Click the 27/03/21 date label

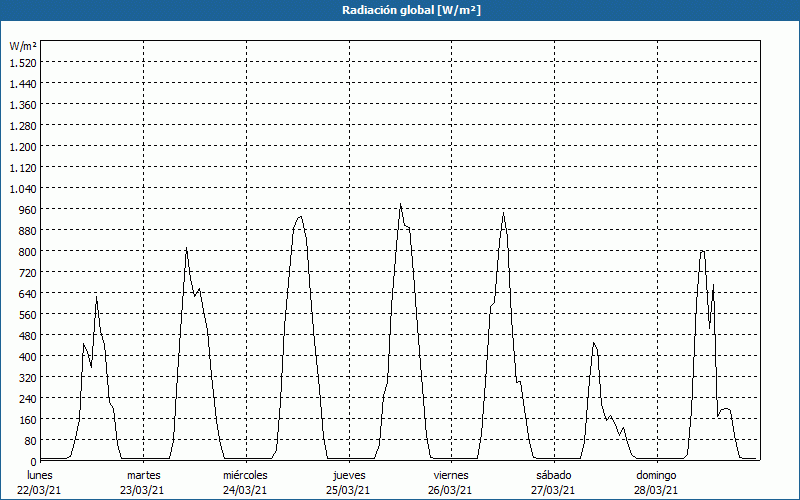pos(553,490)
